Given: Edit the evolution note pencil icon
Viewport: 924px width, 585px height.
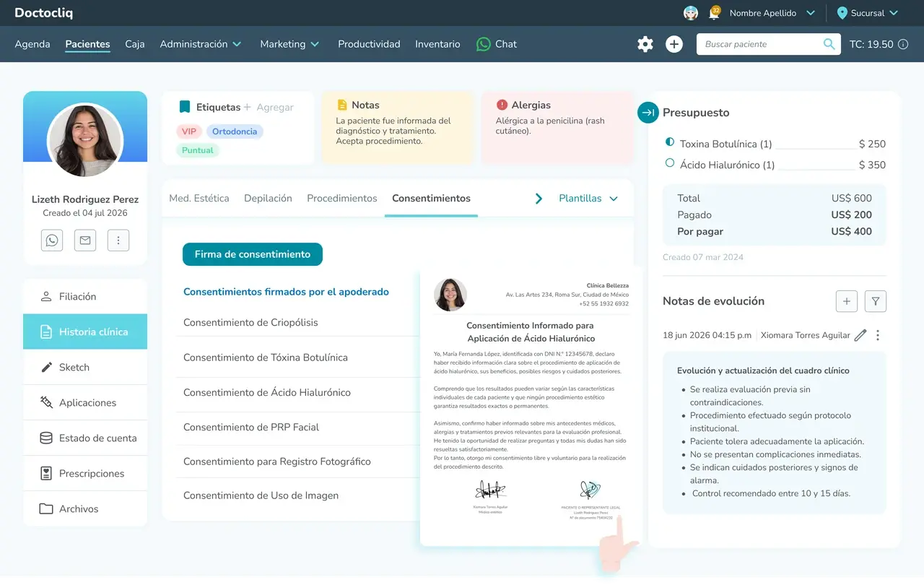Looking at the screenshot, I should [860, 335].
